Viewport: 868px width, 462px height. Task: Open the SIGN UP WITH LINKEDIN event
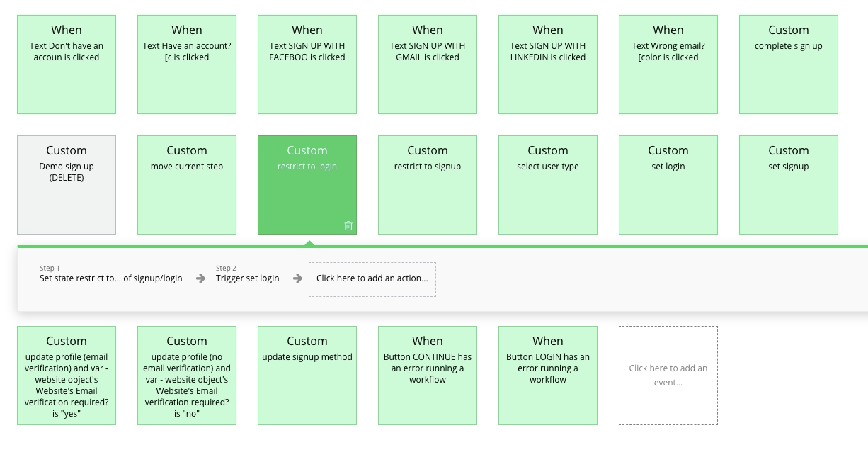548,64
